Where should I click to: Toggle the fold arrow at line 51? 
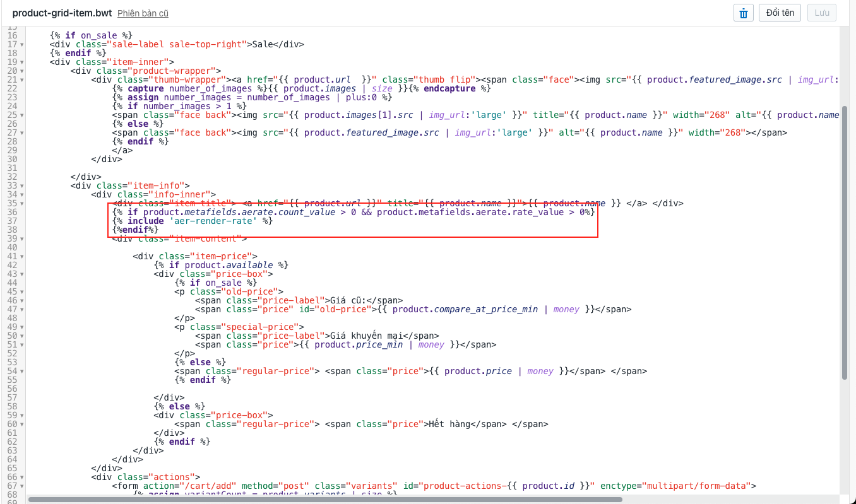[x=21, y=345]
